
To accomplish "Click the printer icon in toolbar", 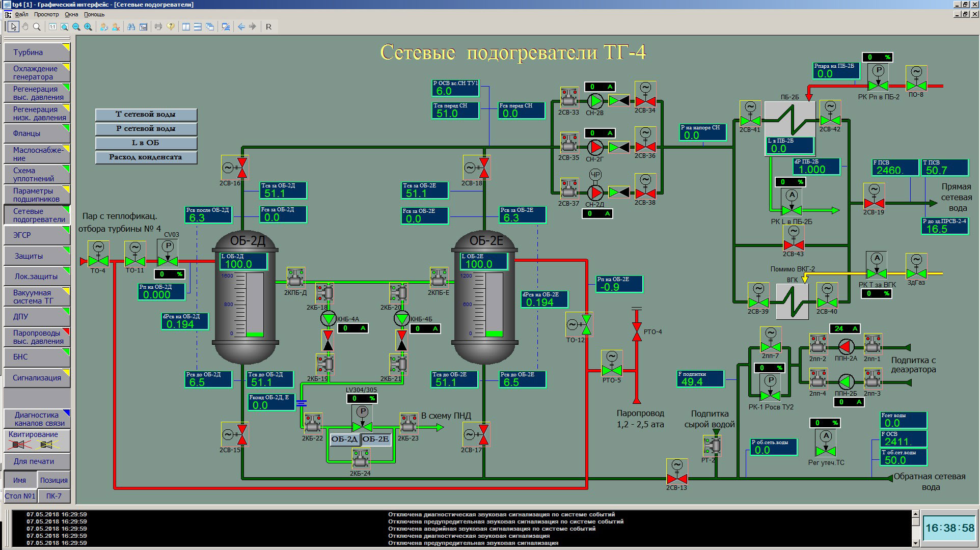I will point(158,27).
